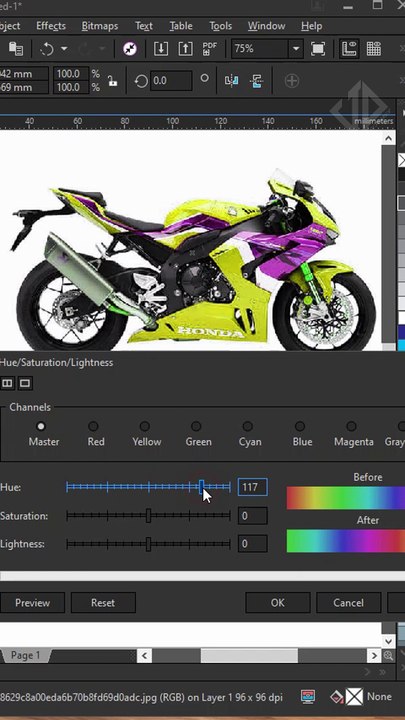The image size is (405, 720).
Task: Select the split before/after preview icon
Action: 7,383
